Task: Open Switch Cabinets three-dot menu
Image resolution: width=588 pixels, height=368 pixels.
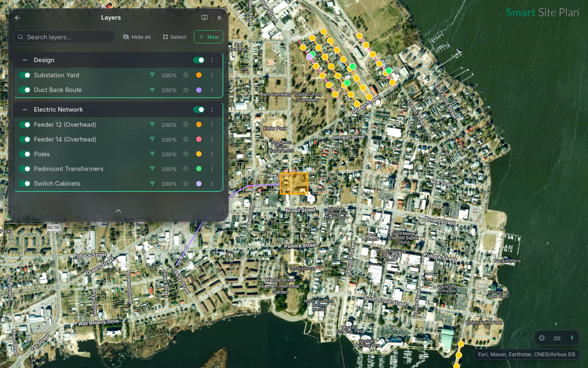Action: (x=212, y=184)
